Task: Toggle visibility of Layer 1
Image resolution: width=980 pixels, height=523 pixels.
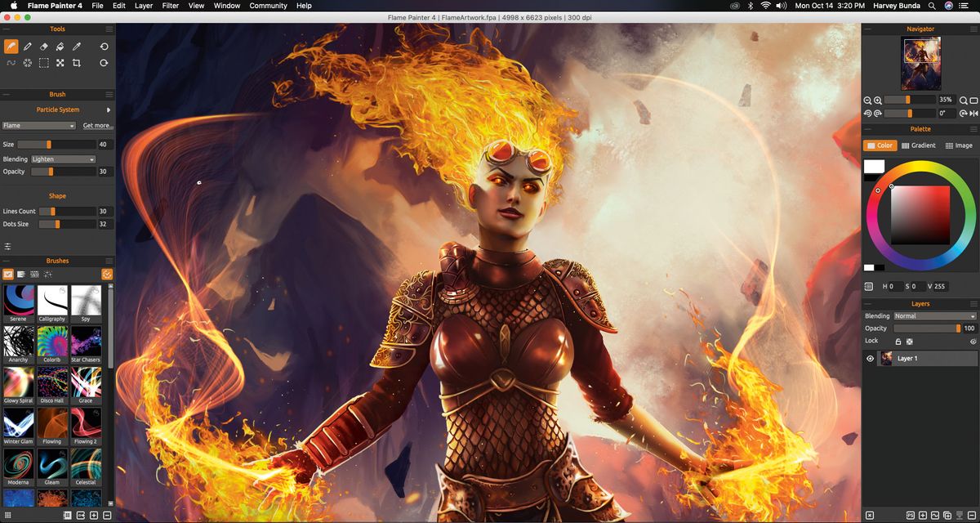Action: (x=869, y=358)
